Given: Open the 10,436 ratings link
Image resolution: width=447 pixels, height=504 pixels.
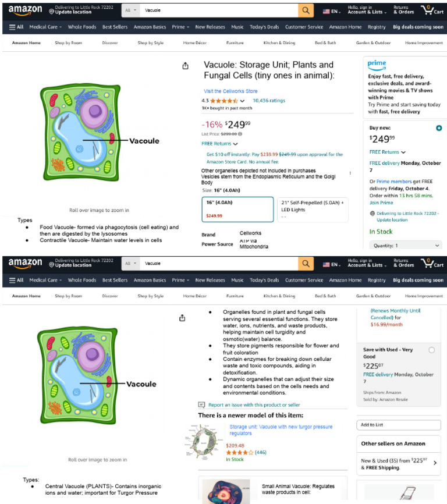Looking at the screenshot, I should click(x=269, y=101).
